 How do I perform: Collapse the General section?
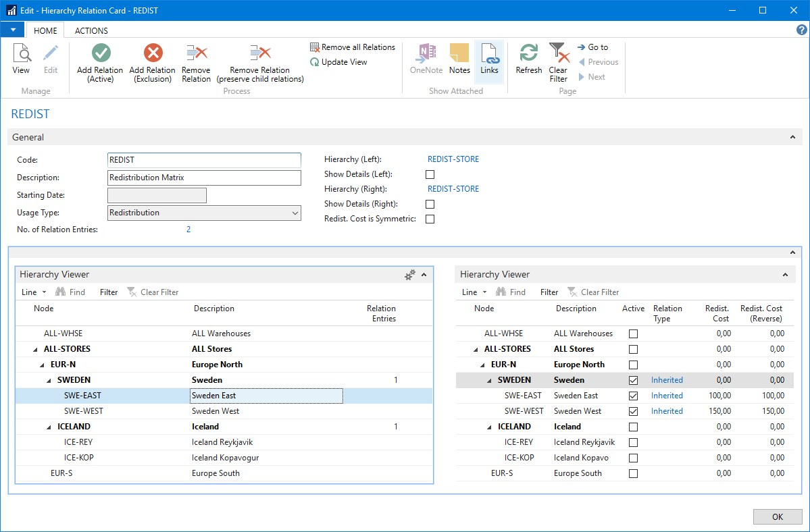tap(792, 137)
